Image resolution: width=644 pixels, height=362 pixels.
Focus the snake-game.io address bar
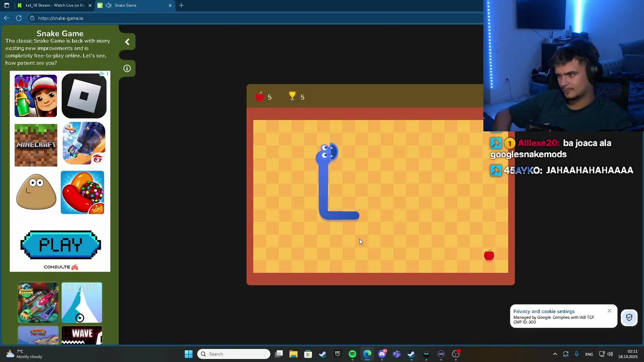pos(254,18)
